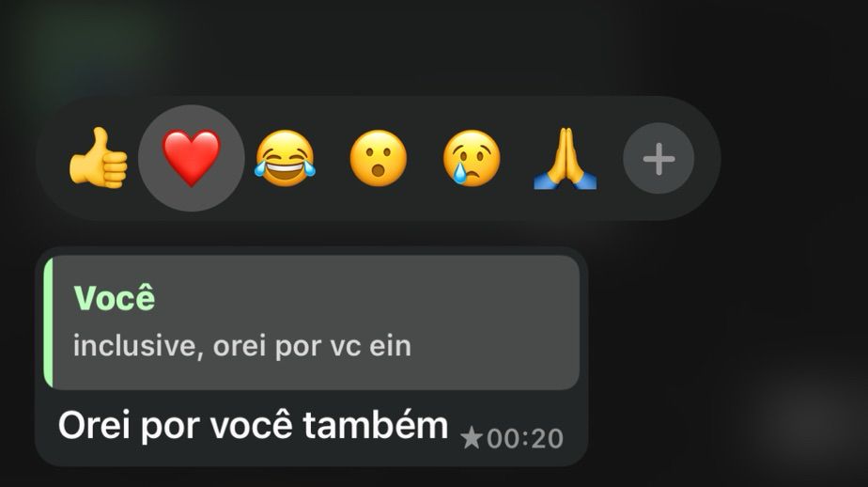
Task: Select the Orei por você também message text
Action: pos(253,426)
